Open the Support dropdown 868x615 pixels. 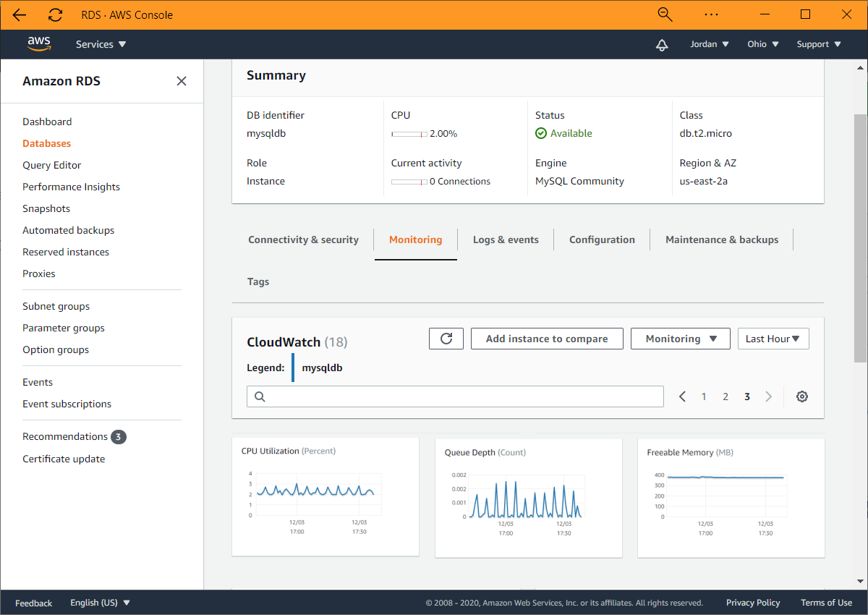819,44
